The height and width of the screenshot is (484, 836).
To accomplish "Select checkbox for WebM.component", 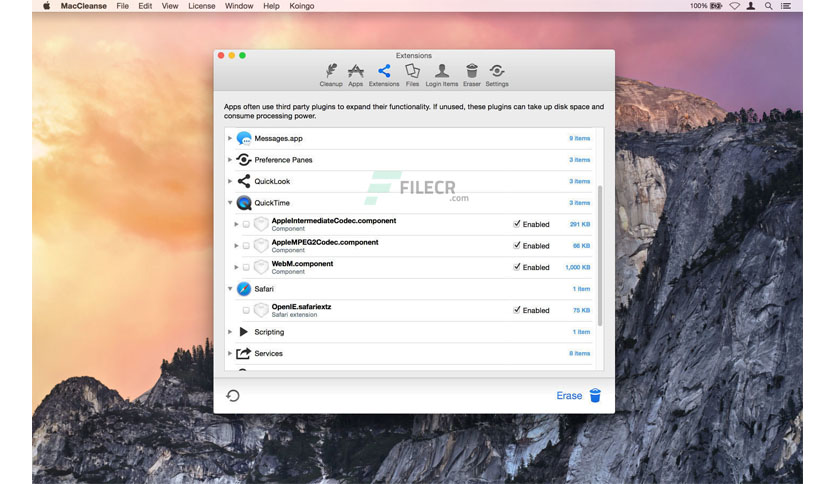I will tap(246, 268).
